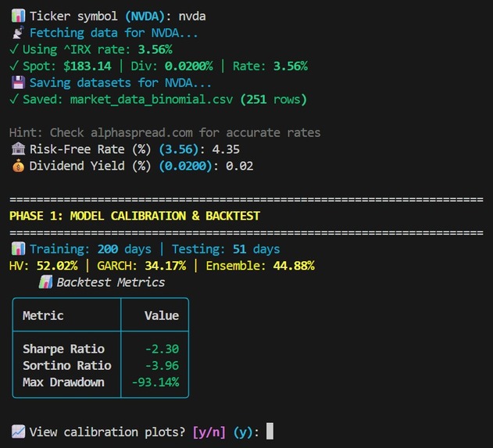Click the Sharpe Ratio value -2.30
493x448 pixels.
tap(162, 349)
